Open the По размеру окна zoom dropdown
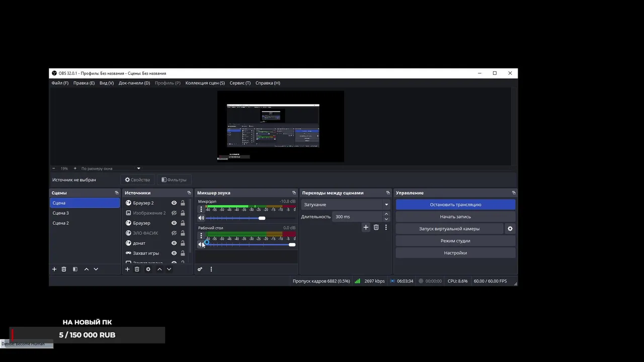 coord(111,168)
